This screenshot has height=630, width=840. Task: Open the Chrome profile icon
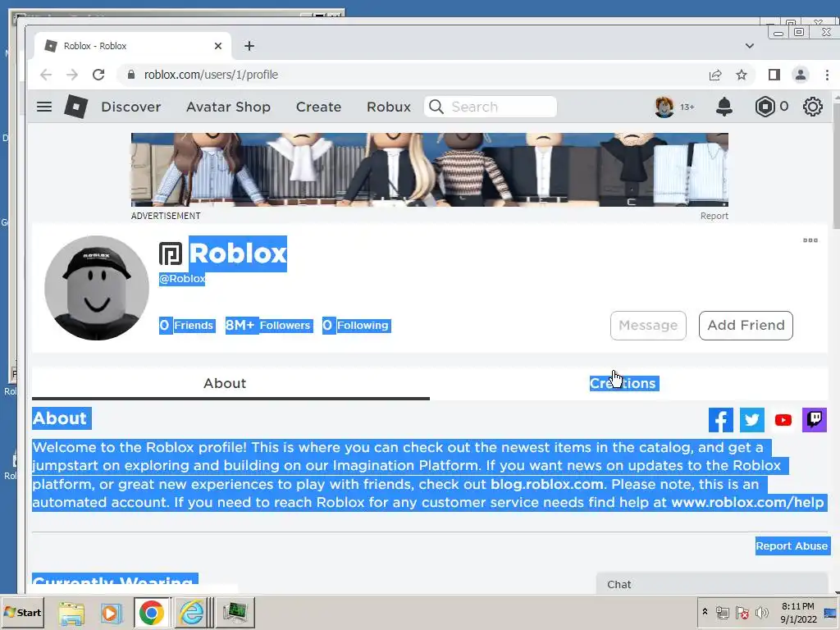pos(801,75)
